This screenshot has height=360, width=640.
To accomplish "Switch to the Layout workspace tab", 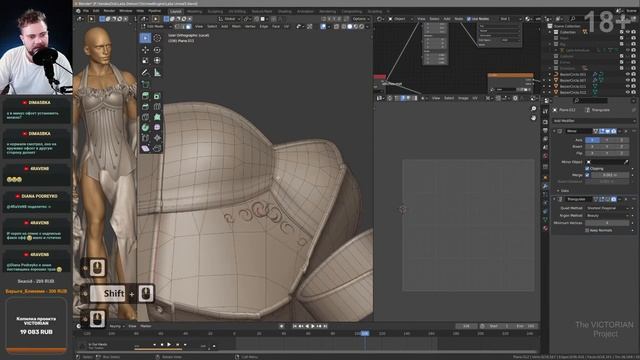I will tap(176, 11).
